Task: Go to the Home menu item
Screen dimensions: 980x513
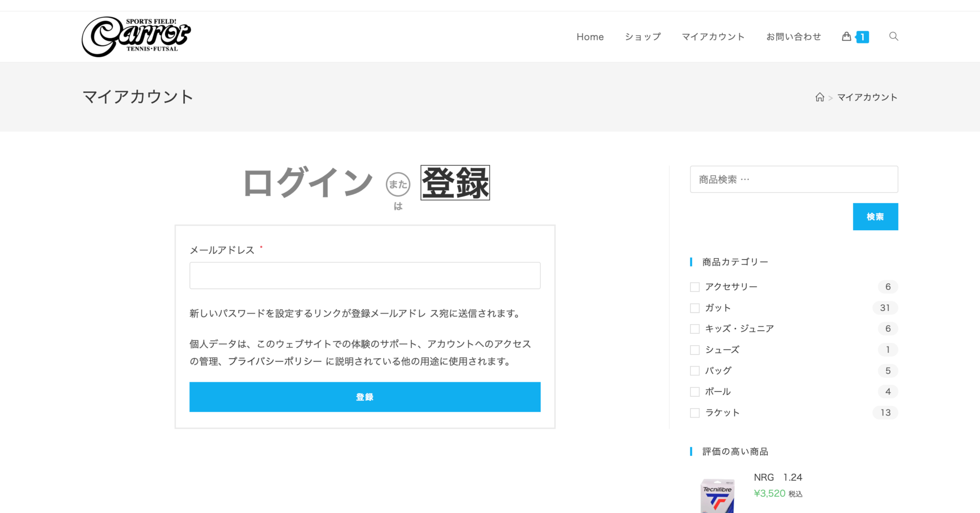Action: [x=590, y=37]
